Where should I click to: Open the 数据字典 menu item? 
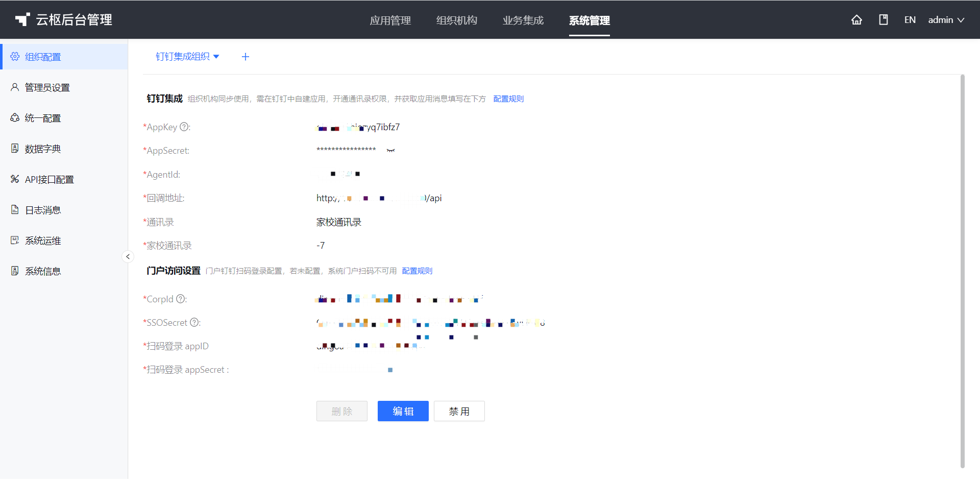[x=64, y=149]
